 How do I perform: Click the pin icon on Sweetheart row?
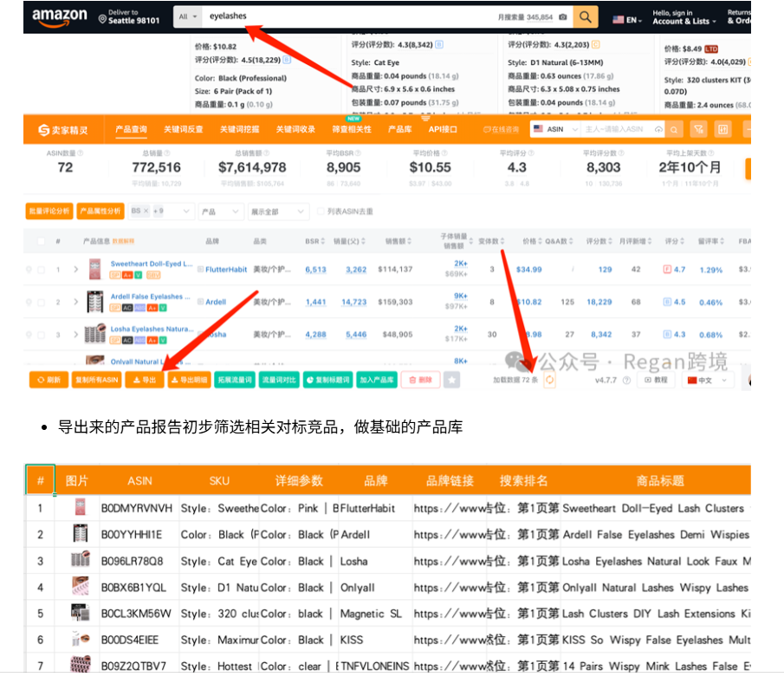pos(29,270)
